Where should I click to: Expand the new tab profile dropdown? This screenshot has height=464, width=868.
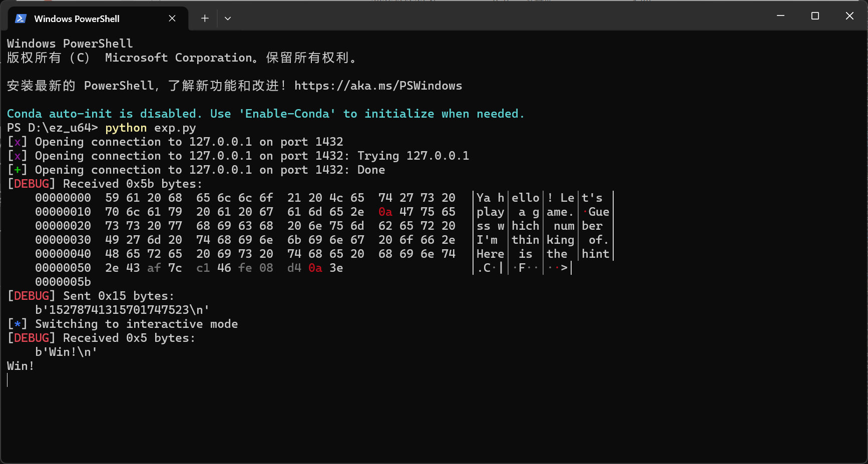228,19
